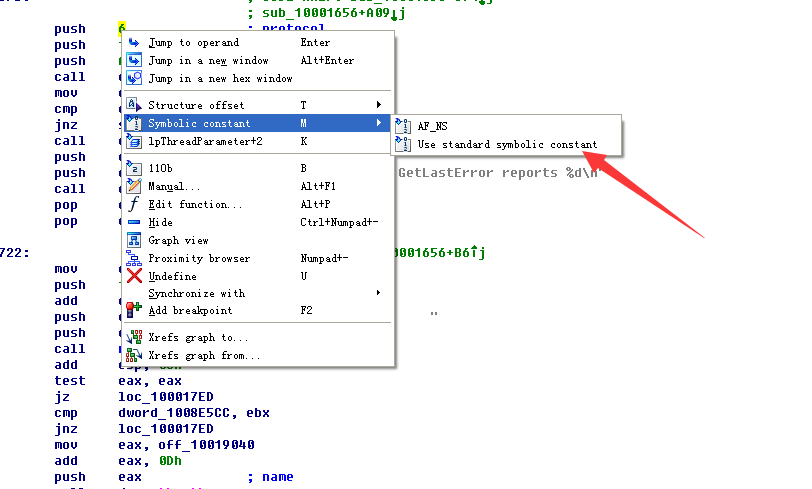Select Add breakpoint entry
This screenshot has width=812, height=489.
258,310
